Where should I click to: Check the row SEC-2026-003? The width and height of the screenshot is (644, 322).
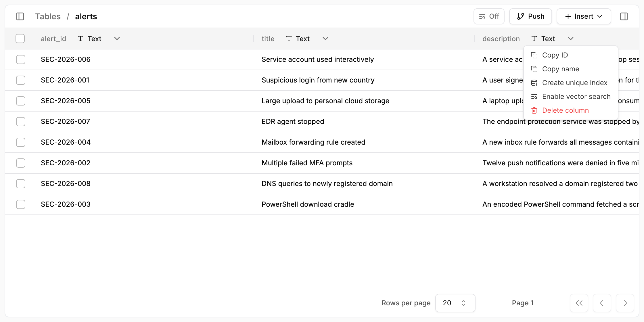(x=21, y=204)
